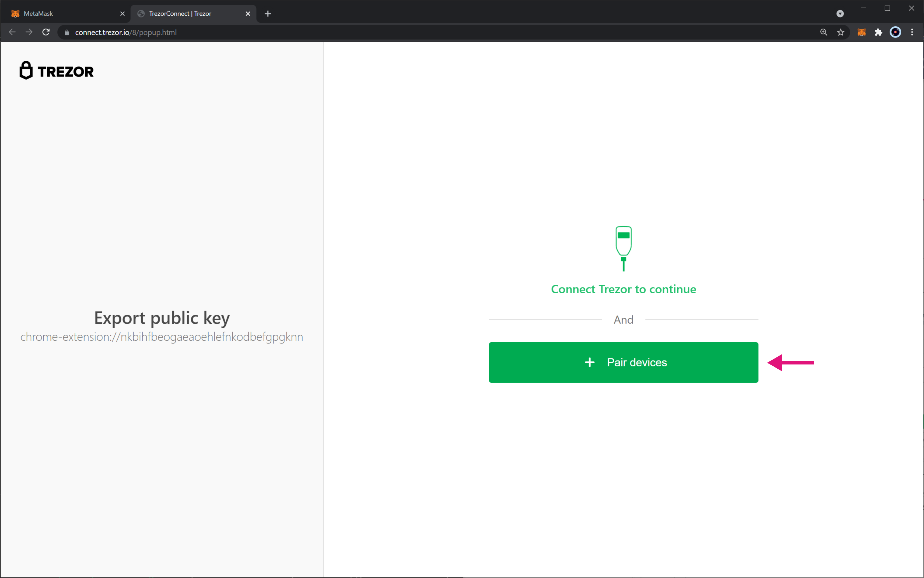This screenshot has width=924, height=578.
Task: Click the Trezor logo
Action: [56, 70]
